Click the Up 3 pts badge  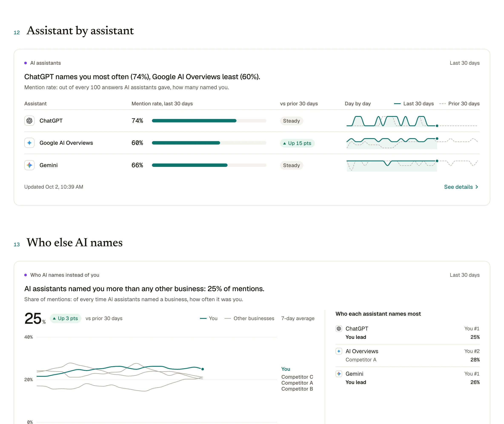[65, 318]
